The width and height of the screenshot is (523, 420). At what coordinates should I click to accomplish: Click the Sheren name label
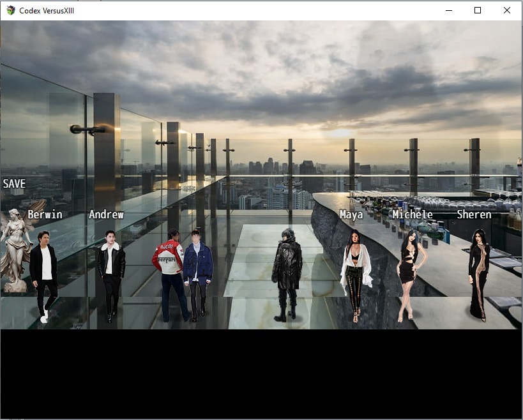coord(474,214)
